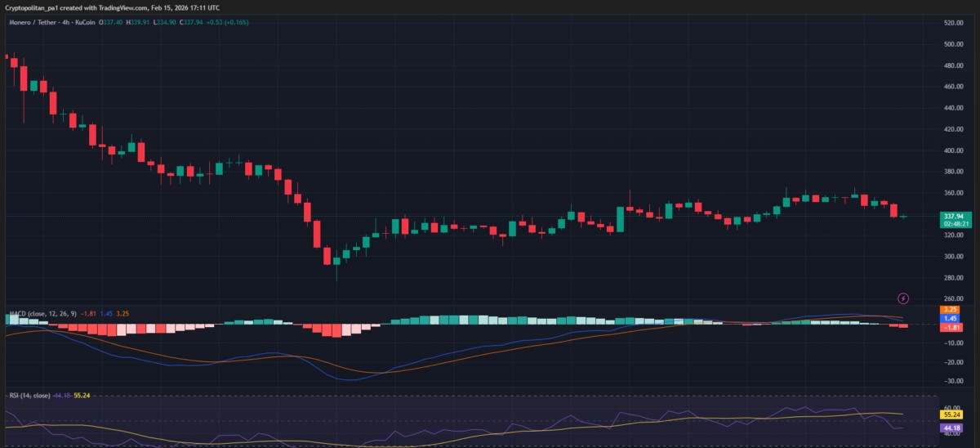This screenshot has width=980, height=448.
Task: Click the green 337.94 current price label
Action: 952,216
